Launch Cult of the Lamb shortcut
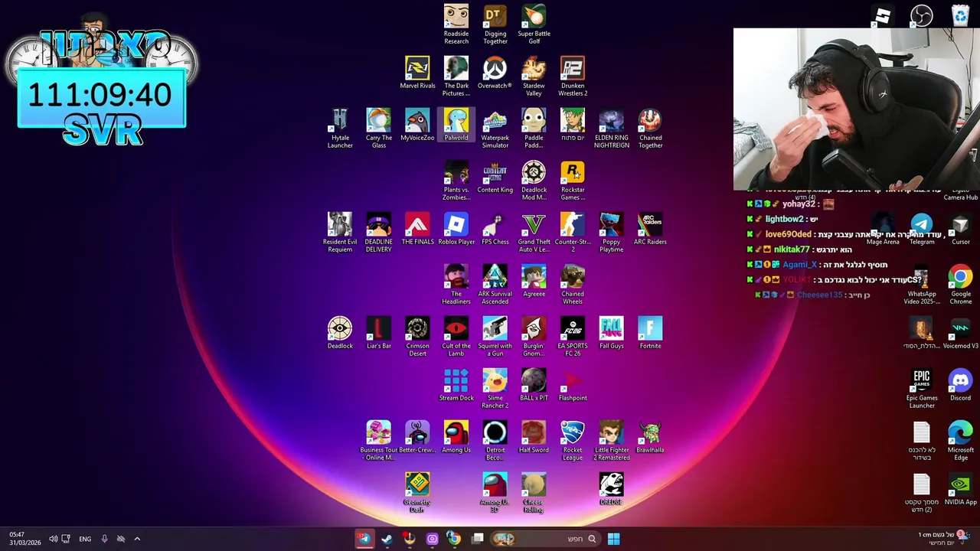980x551 pixels. coord(456,337)
